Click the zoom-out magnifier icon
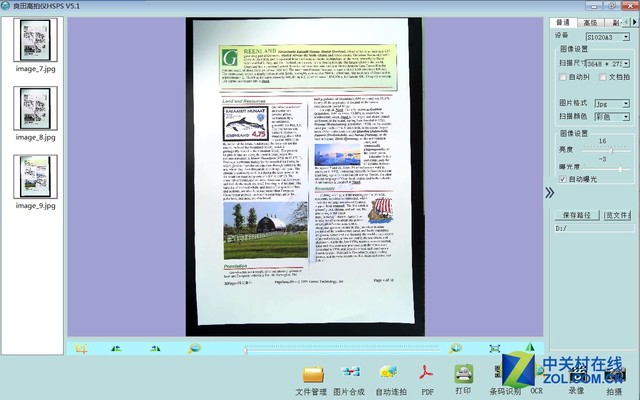Screen dimensions: 640x400 (x=195, y=348)
